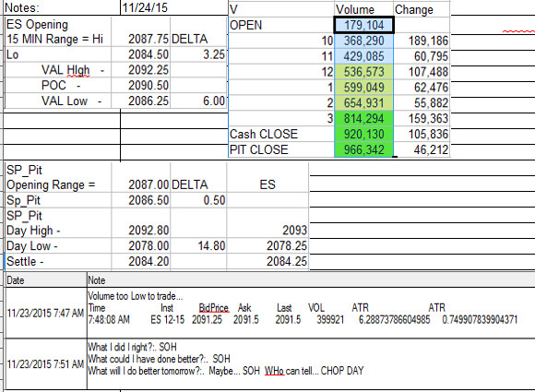Select hour 2 volume 654,931
Screen dimensions: 535x392
coord(363,103)
